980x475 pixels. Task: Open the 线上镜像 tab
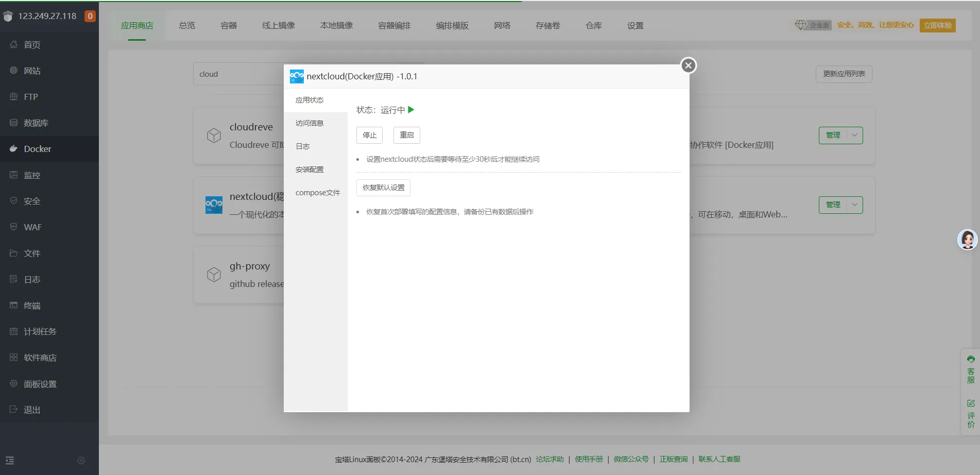pyautogui.click(x=279, y=25)
